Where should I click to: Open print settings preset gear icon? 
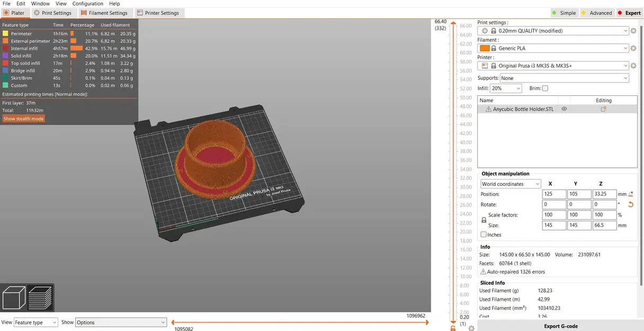pos(633,31)
